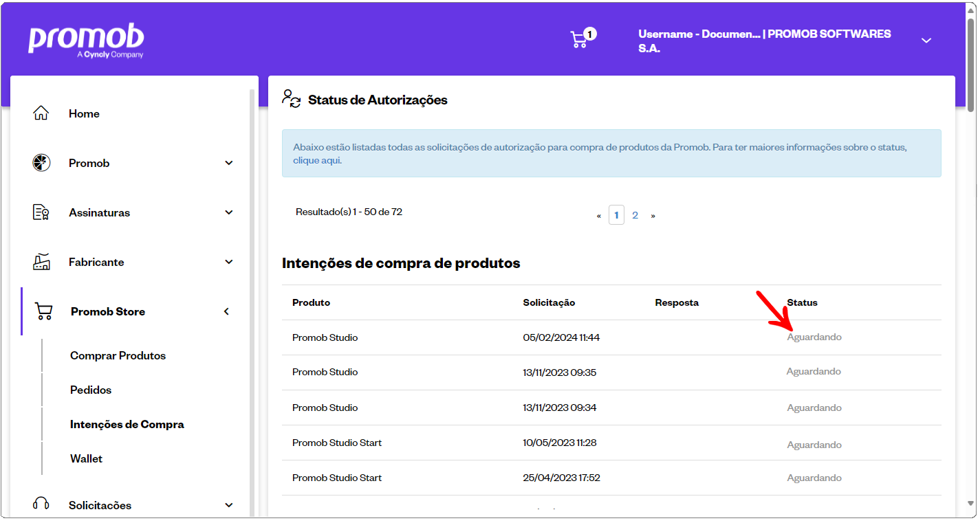Click the date 10/05/2023 11:28

point(559,443)
